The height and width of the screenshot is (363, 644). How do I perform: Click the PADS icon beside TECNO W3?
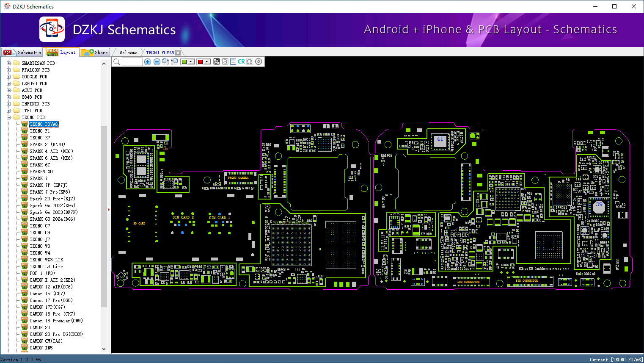pyautogui.click(x=25, y=246)
